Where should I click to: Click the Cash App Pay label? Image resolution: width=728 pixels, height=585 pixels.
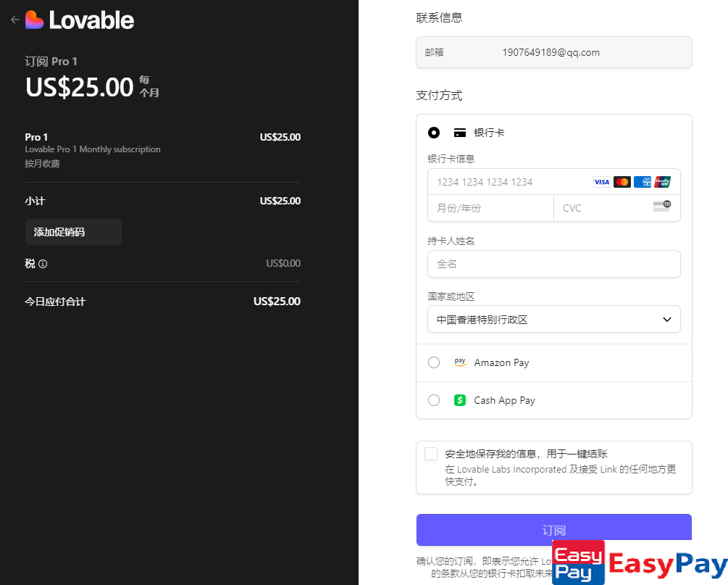coord(504,400)
